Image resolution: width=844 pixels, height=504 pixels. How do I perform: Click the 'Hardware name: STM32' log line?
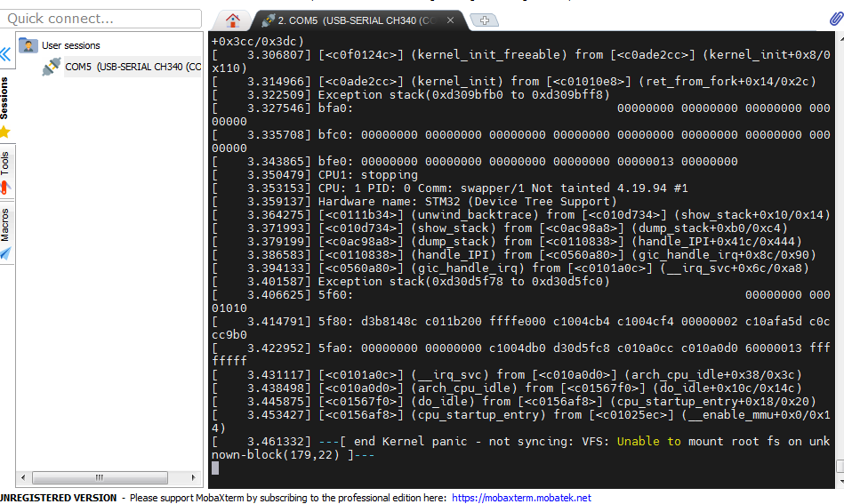(467, 202)
